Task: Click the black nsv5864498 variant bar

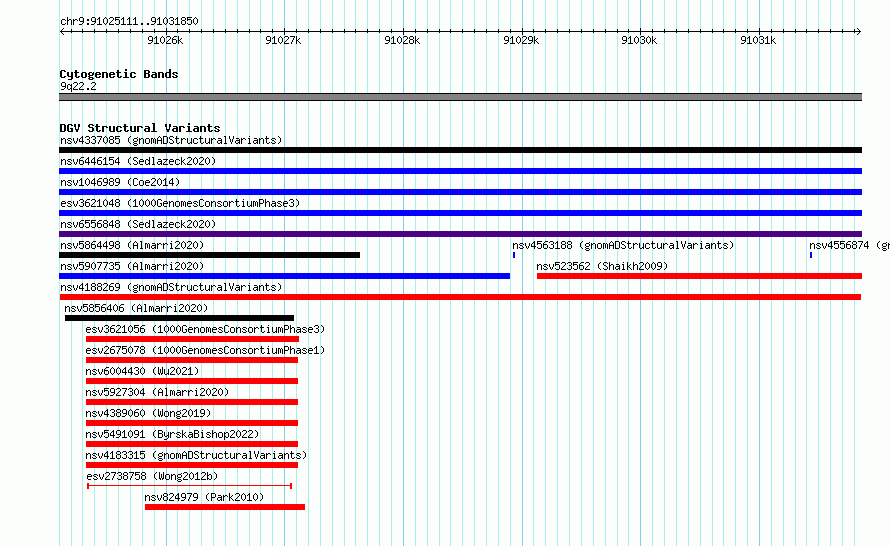Action: click(209, 255)
